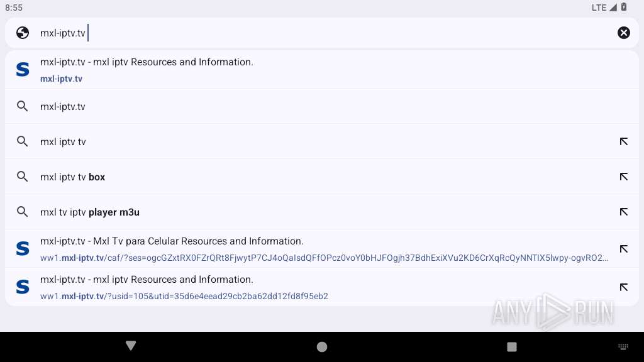Click S favicon of 'Mxl Tv para Celular' suggestion
644x362 pixels.
(x=23, y=249)
